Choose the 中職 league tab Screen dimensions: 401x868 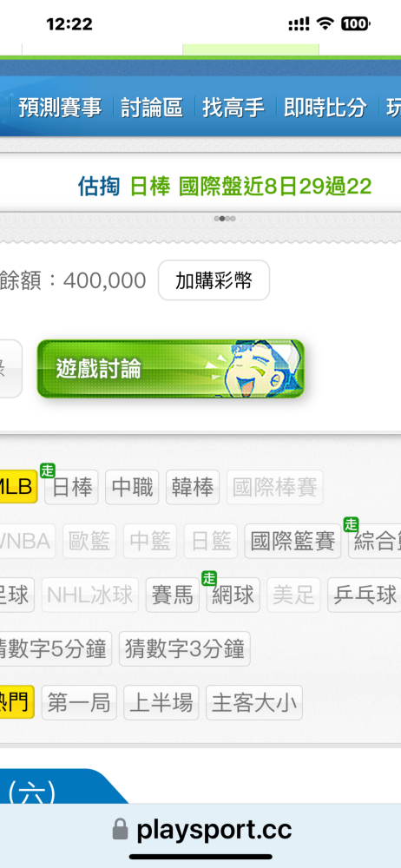pos(132,487)
